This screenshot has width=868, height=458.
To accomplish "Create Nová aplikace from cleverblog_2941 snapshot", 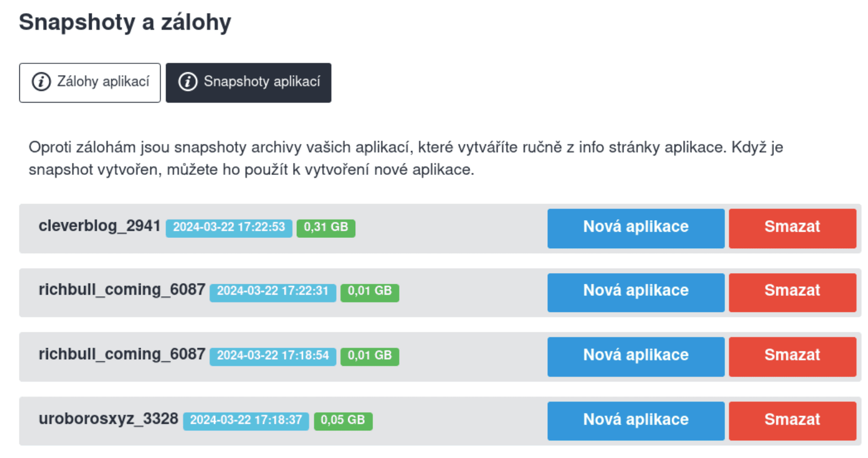I will pos(636,228).
